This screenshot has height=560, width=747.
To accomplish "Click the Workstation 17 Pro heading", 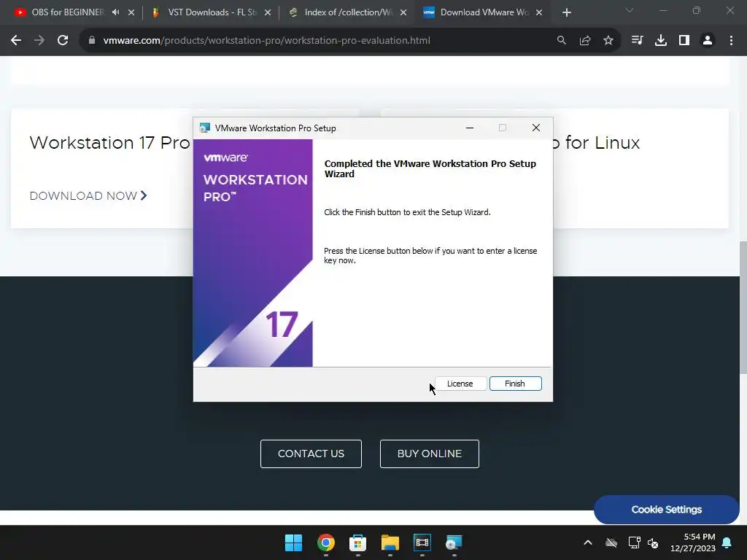I will coord(110,142).
